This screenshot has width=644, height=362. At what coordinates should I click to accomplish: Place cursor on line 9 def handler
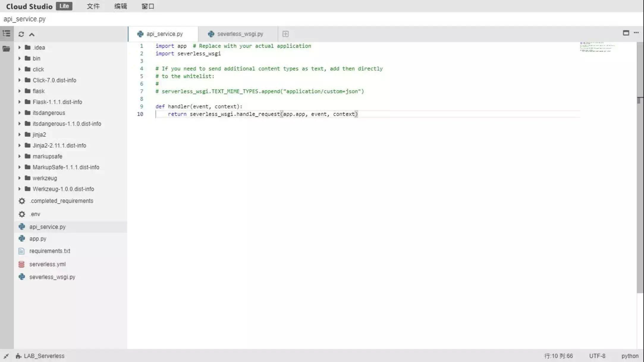(199, 106)
